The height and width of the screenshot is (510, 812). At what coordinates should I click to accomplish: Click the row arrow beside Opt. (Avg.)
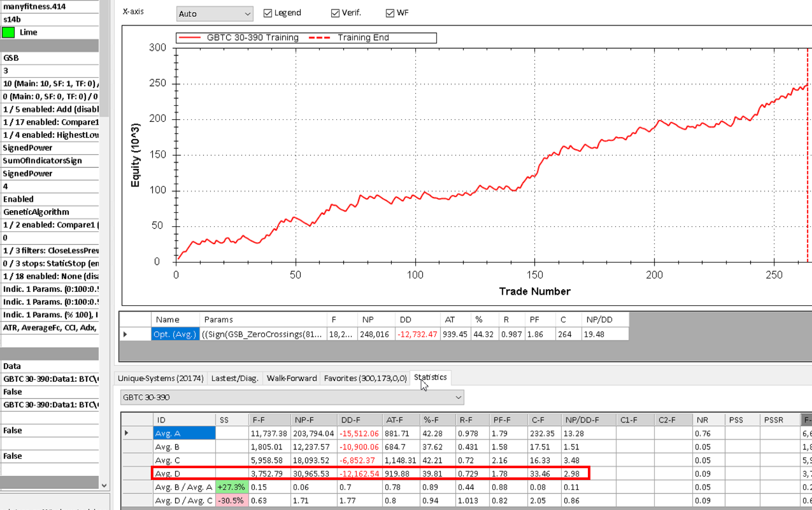click(x=125, y=334)
